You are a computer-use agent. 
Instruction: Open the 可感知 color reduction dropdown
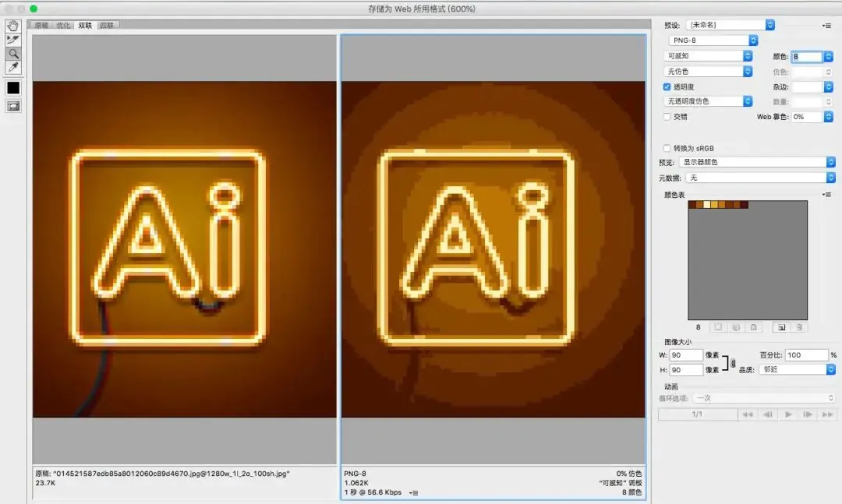(x=708, y=56)
